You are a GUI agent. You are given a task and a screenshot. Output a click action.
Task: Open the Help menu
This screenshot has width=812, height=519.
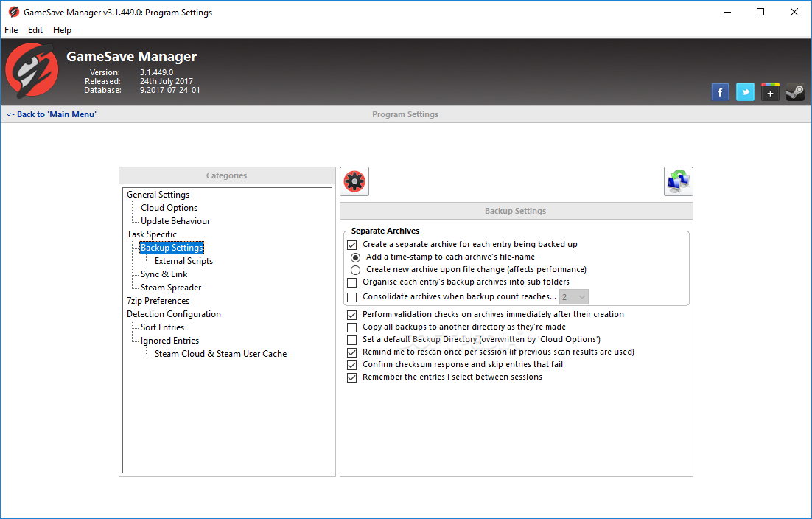coord(62,30)
